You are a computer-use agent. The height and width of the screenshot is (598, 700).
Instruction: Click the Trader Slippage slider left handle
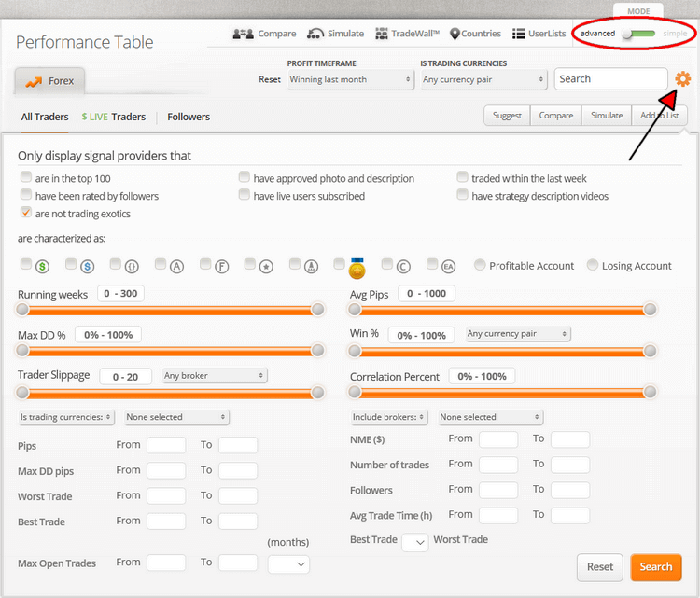coord(22,393)
